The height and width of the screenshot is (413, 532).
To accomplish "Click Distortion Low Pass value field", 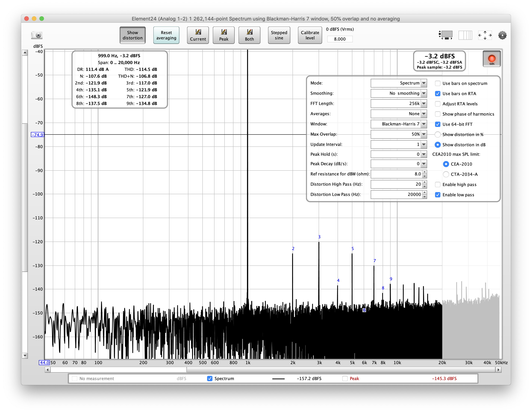I will 396,195.
